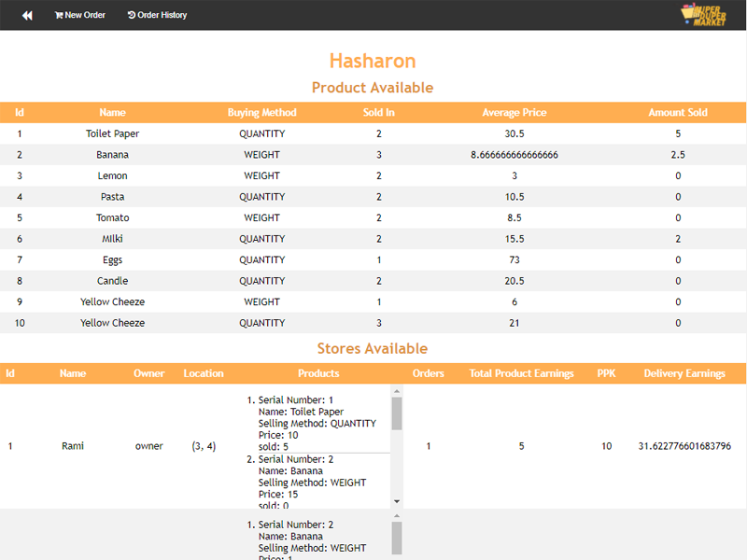The image size is (747, 560).
Task: Select the Toilet Paper product name
Action: 112,133
